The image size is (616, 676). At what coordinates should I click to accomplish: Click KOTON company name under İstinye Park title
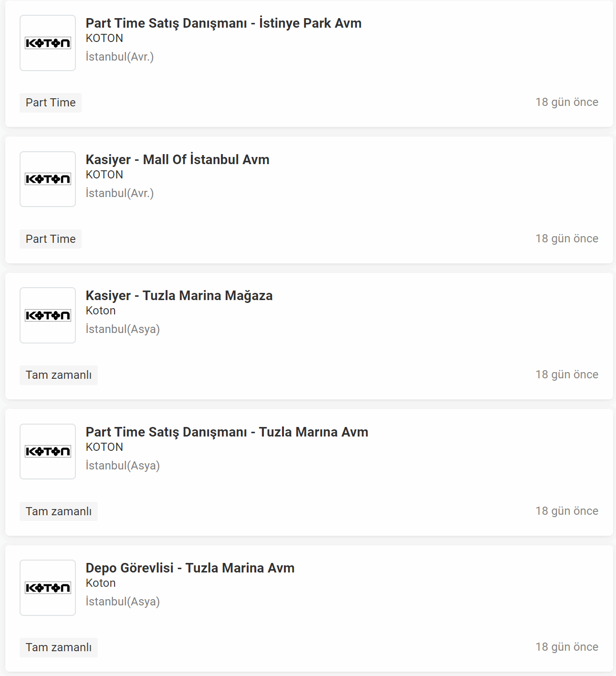click(x=104, y=38)
